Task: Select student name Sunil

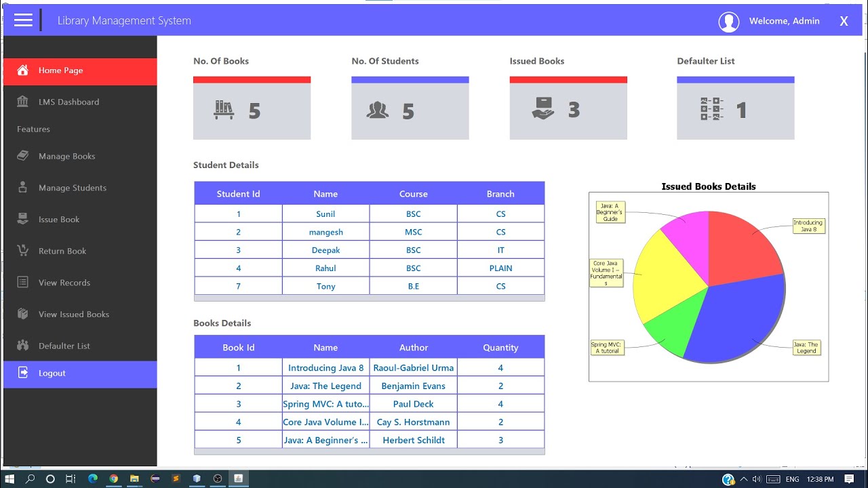Action: click(325, 214)
